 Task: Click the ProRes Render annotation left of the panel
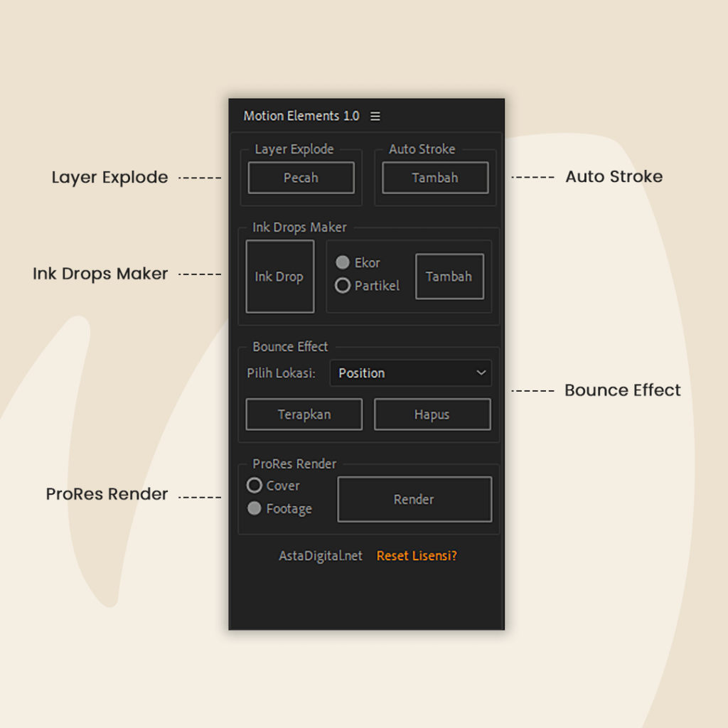coord(107,494)
